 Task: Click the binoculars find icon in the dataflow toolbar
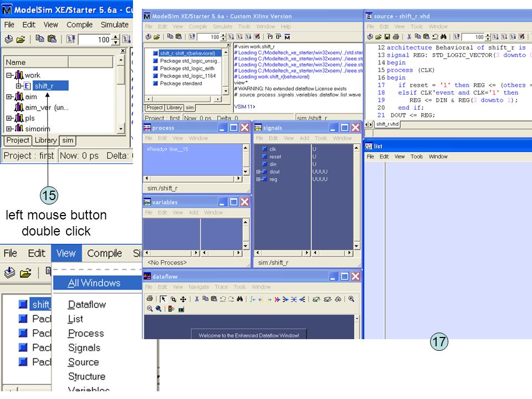pyautogui.click(x=240, y=299)
